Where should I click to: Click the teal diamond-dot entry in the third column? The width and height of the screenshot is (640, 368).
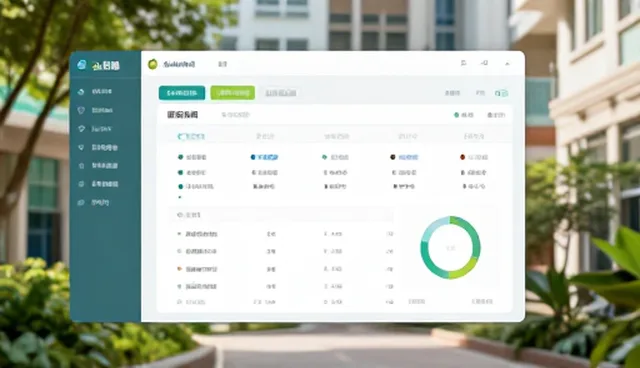(x=336, y=157)
